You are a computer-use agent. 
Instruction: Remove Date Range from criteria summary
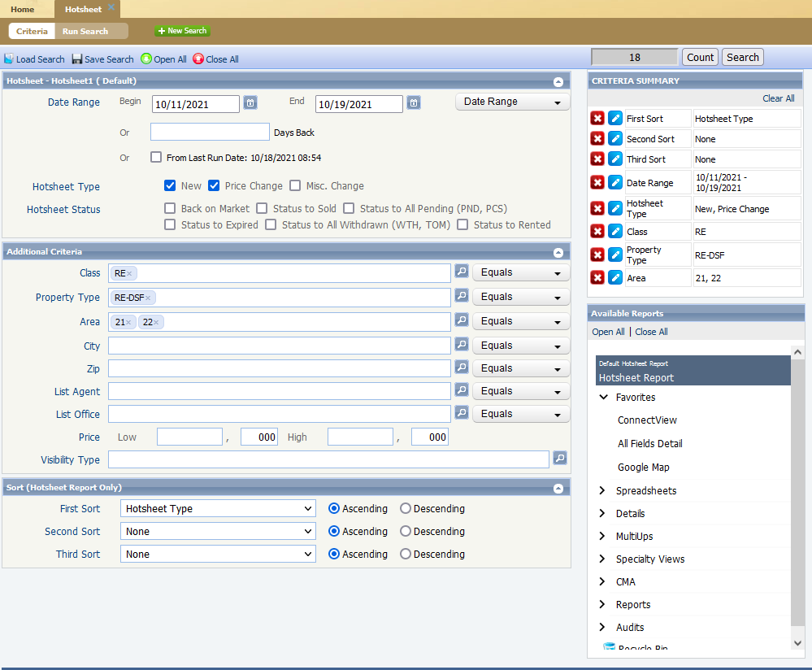tap(597, 182)
